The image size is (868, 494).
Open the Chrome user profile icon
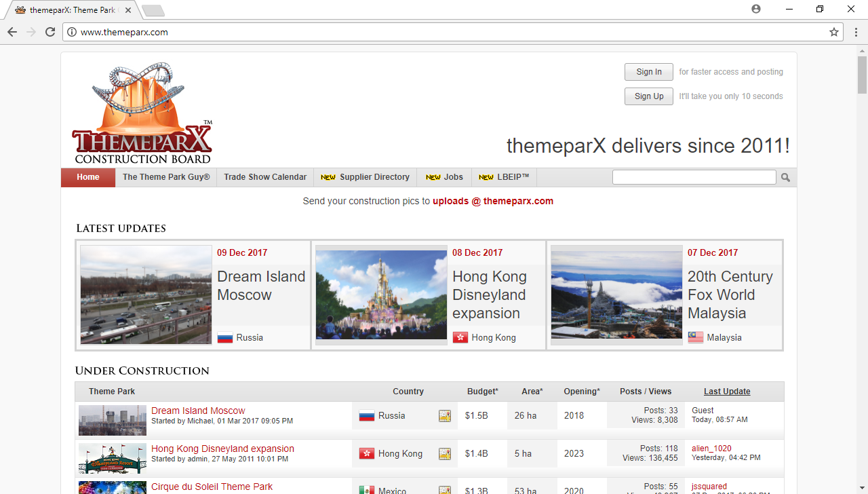tap(756, 9)
